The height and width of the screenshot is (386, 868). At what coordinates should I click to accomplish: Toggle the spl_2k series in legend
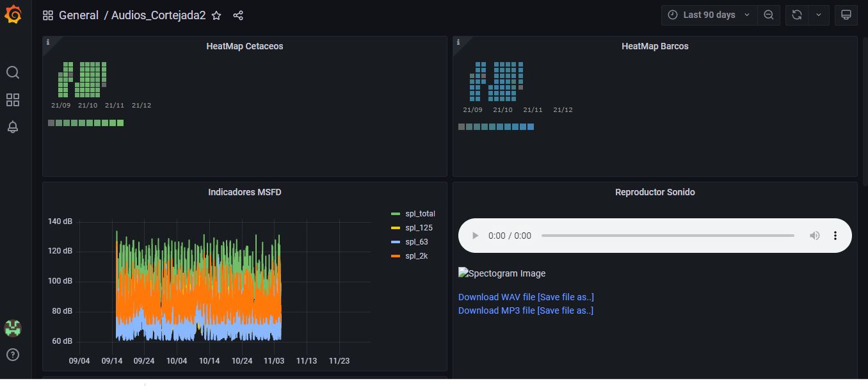point(416,256)
